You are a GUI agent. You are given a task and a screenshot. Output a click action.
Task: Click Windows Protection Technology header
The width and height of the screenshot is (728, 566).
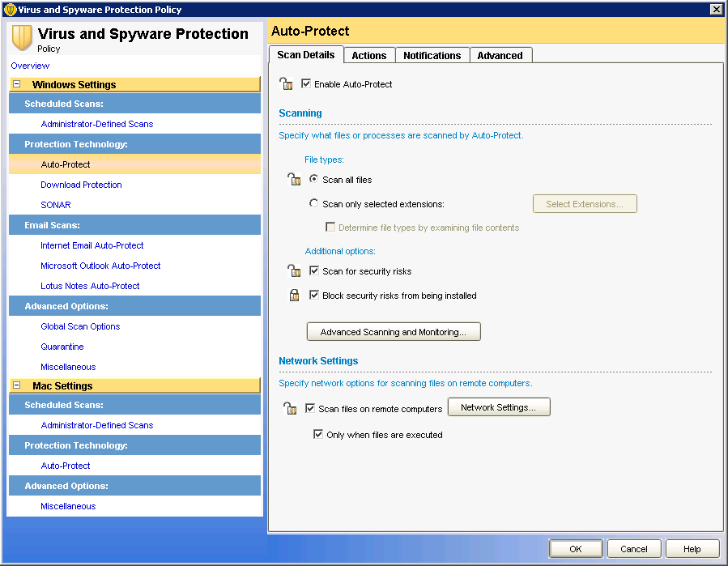pos(134,144)
